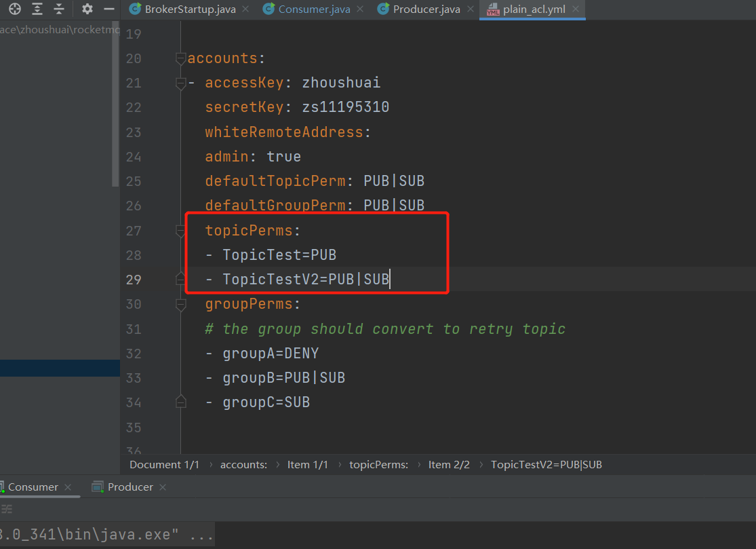Screen dimensions: 756x549
Task: Click the project panel vertical scrollbar
Action: click(x=115, y=104)
